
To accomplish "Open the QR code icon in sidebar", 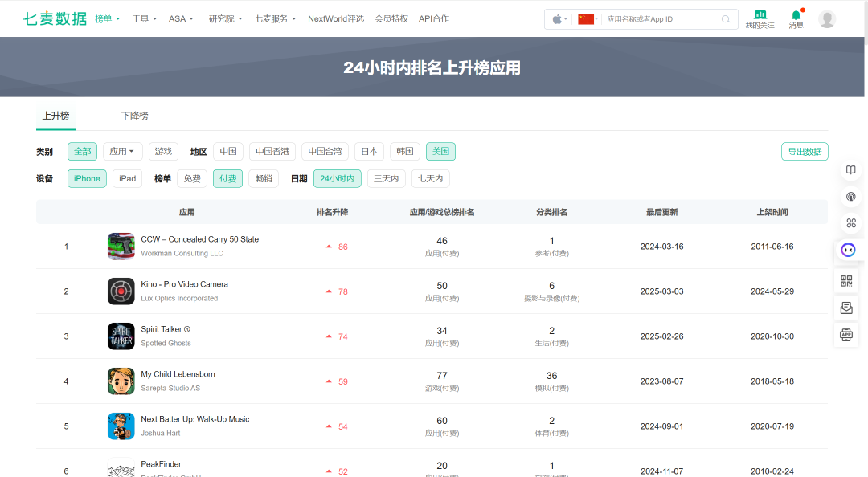I will pos(846,281).
